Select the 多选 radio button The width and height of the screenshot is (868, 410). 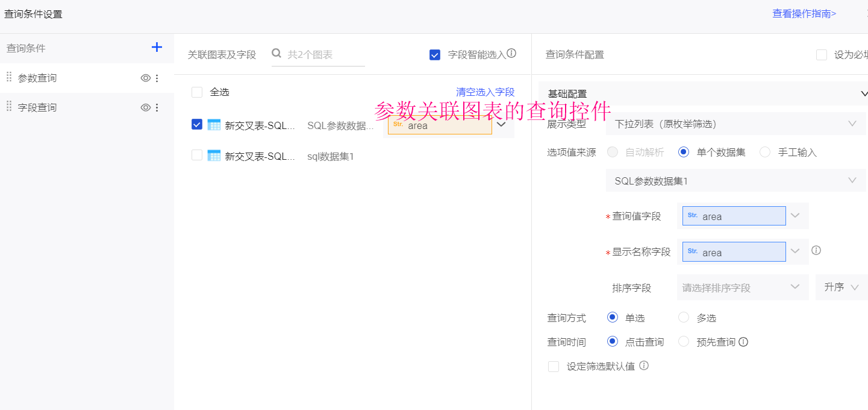tap(684, 317)
